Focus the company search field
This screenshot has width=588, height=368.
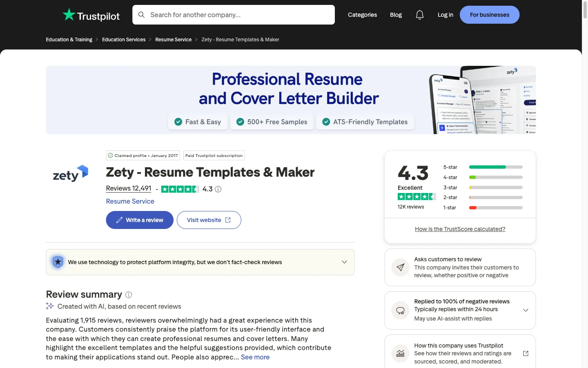pyautogui.click(x=234, y=15)
